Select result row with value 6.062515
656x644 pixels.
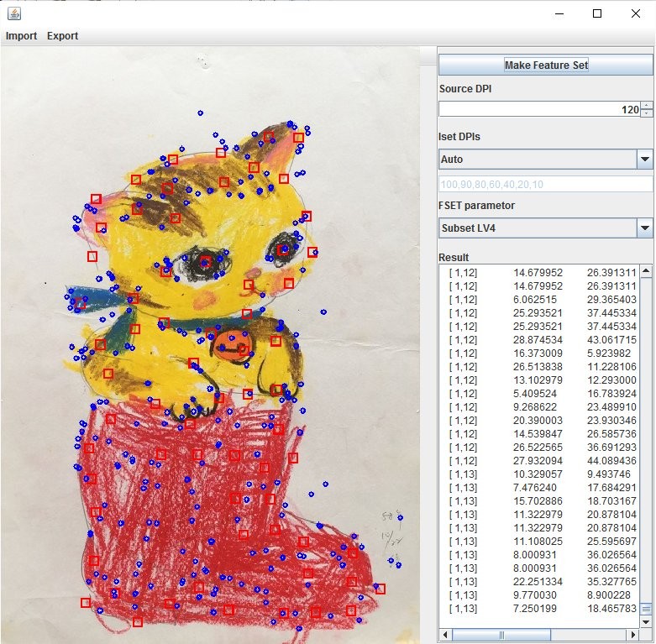[x=540, y=300]
